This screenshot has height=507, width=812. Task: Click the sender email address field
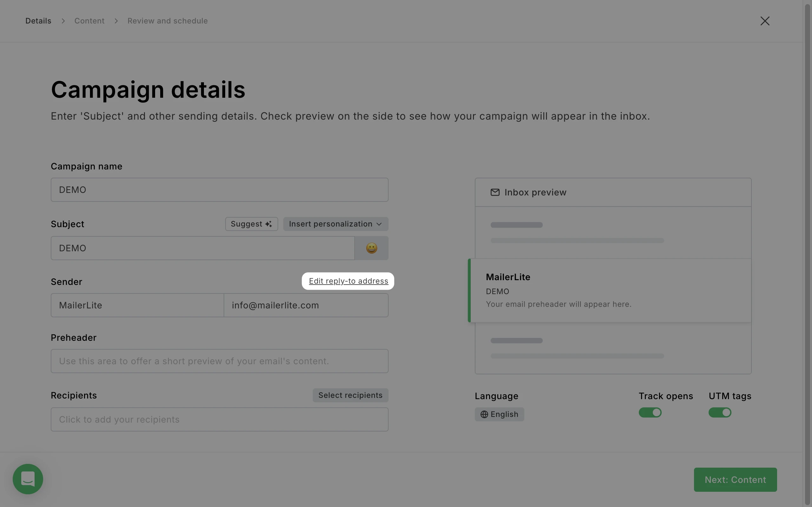[306, 305]
